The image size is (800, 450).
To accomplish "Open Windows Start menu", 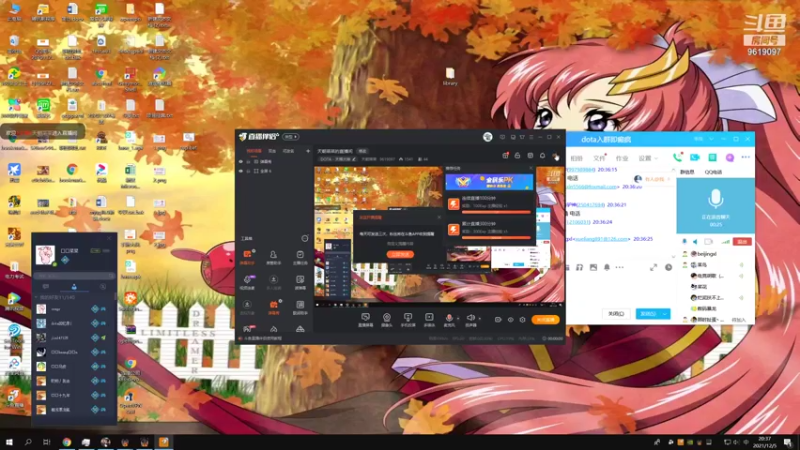I will coord(9,442).
